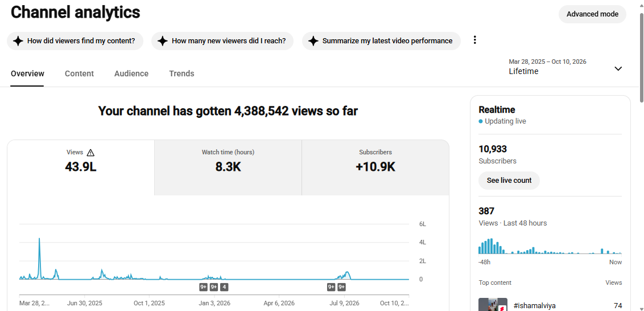This screenshot has width=644, height=311.
Task: Select the Subscribers +10.9K metric card
Action: 375,167
